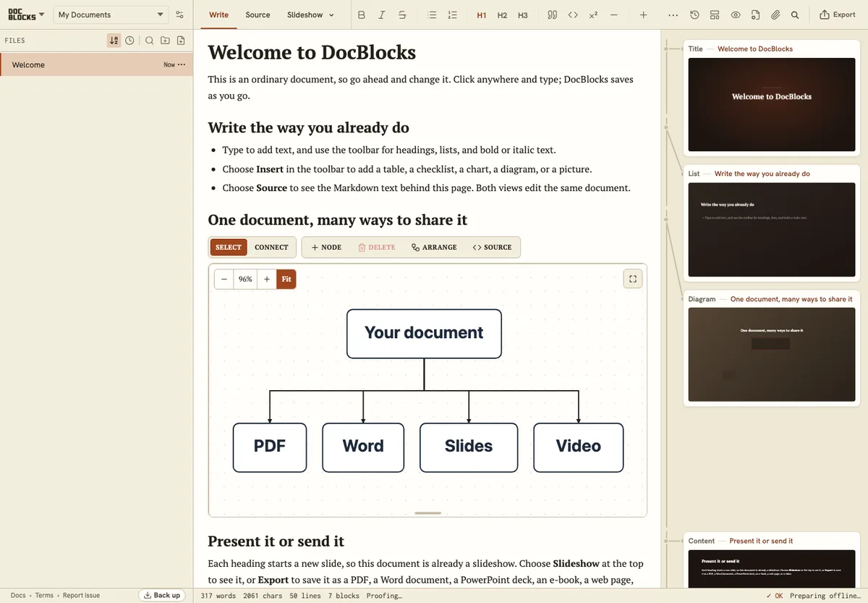Screen dimensions: 868x603
Task: Fit the diagram to view
Action: [x=286, y=279]
